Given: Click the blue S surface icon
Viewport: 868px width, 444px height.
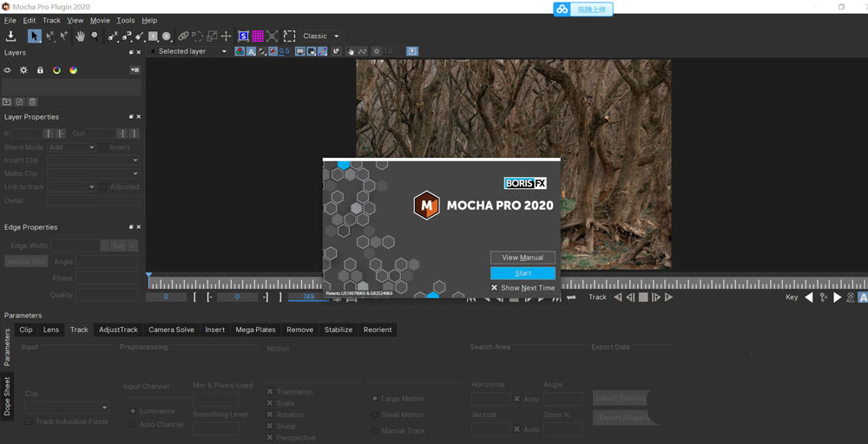Looking at the screenshot, I should (x=243, y=36).
